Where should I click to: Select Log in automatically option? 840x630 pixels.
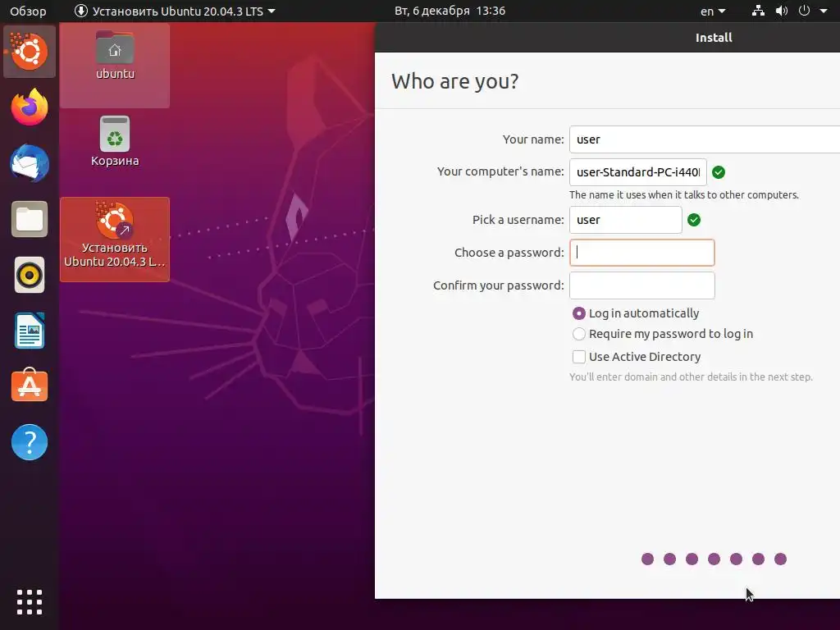[636, 313]
